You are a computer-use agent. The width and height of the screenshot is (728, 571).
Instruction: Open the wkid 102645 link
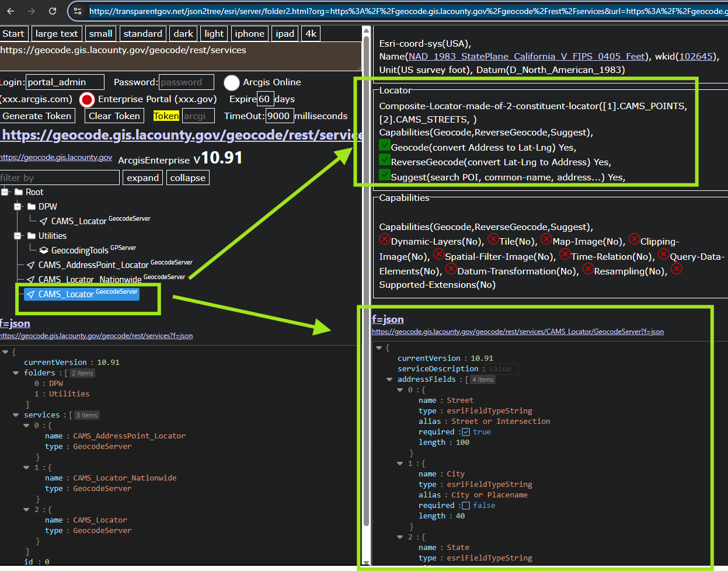pyautogui.click(x=696, y=57)
